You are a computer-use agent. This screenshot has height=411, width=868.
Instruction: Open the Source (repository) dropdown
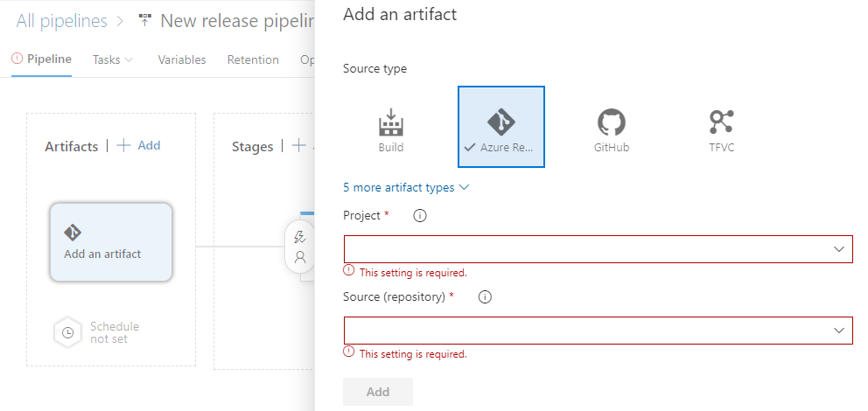598,331
